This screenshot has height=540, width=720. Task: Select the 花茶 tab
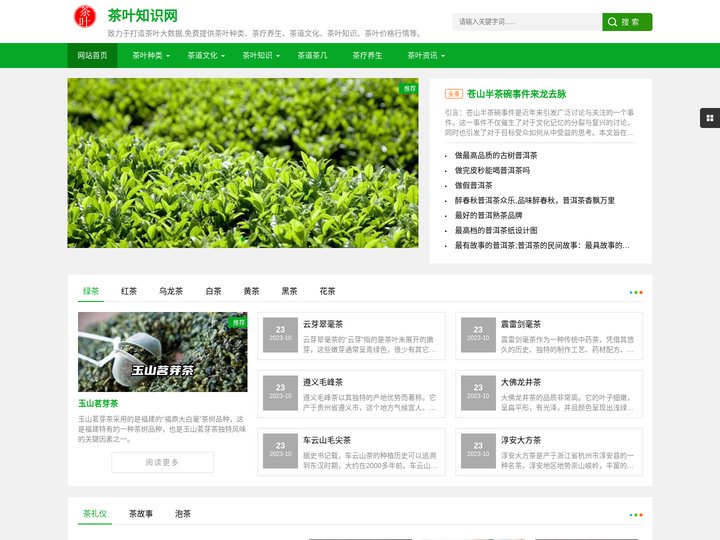[327, 291]
